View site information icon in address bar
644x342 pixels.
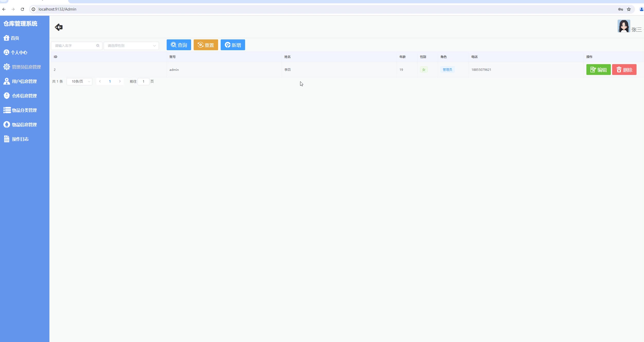(x=33, y=9)
